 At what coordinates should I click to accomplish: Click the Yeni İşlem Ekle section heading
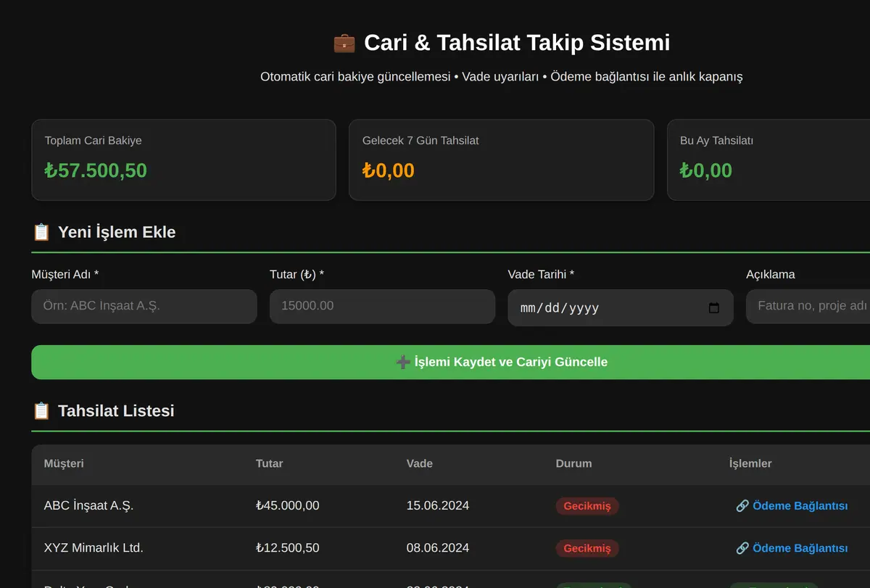[117, 232]
